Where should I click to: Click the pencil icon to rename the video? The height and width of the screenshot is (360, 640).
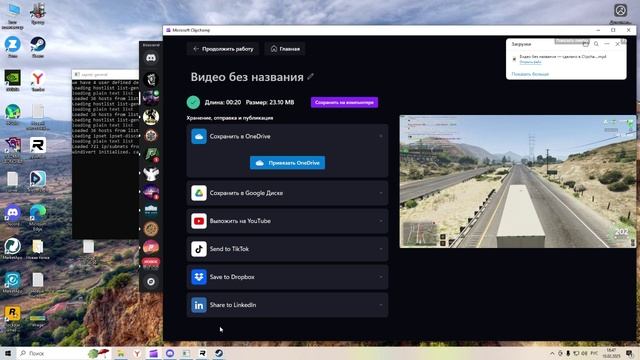tap(311, 76)
